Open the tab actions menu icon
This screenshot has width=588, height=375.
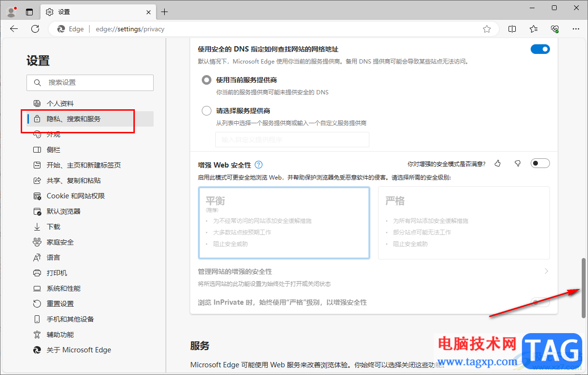(29, 12)
